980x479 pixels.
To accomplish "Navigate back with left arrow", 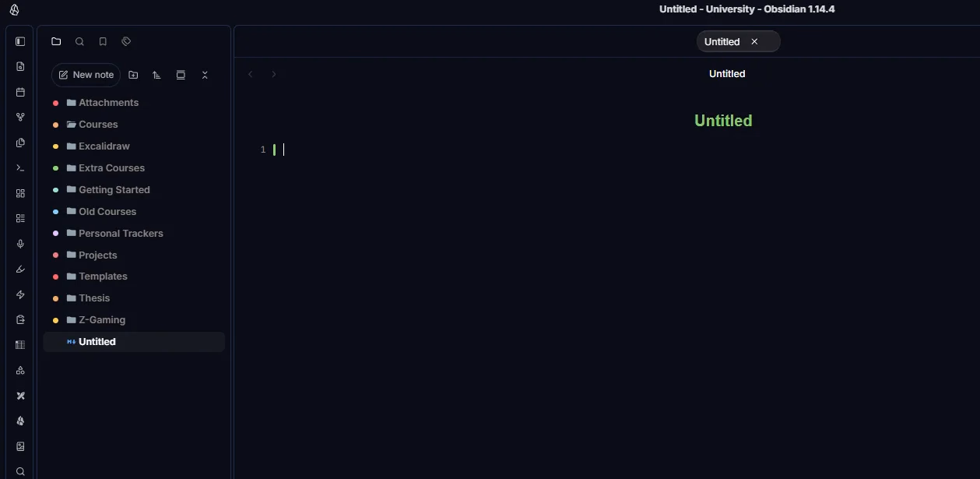I will tap(251, 74).
